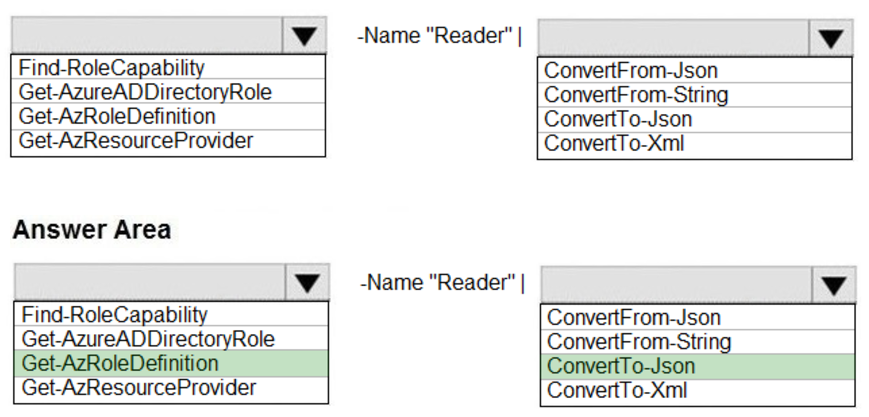Select Find-RoleCapability under the Answer Area heading
Image resolution: width=869 pixels, height=417 pixels.
click(x=115, y=315)
